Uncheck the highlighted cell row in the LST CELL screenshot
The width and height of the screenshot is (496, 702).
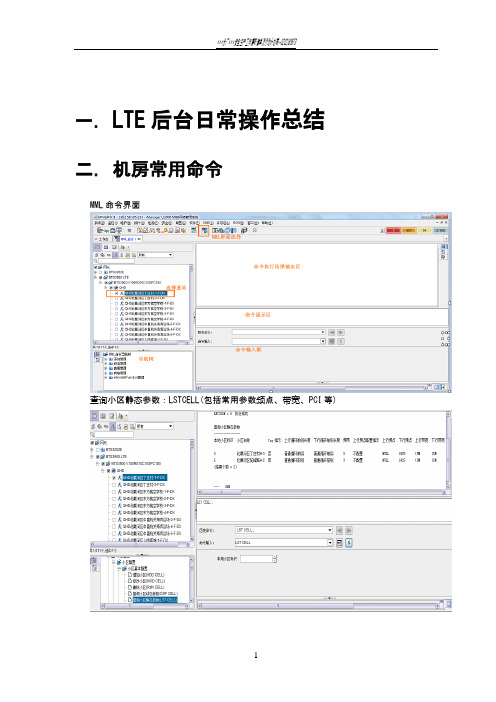point(114,478)
